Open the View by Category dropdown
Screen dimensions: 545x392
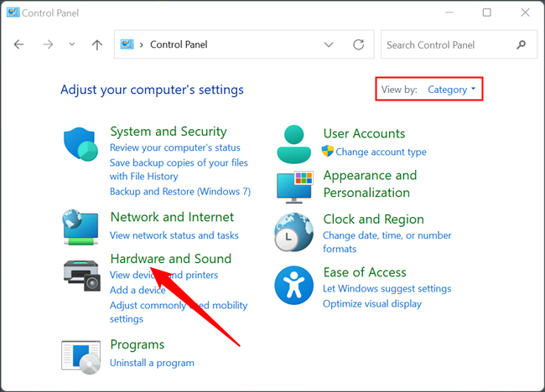pyautogui.click(x=452, y=90)
